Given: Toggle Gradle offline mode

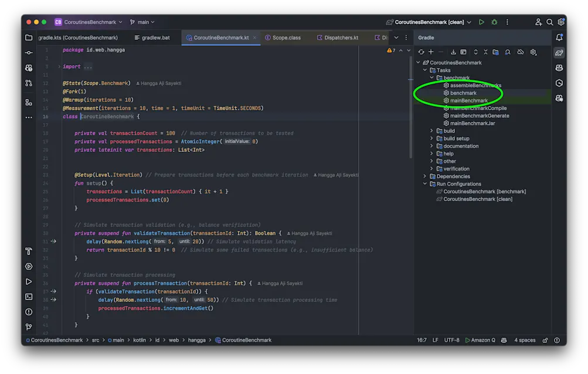Looking at the screenshot, I should tap(520, 52).
